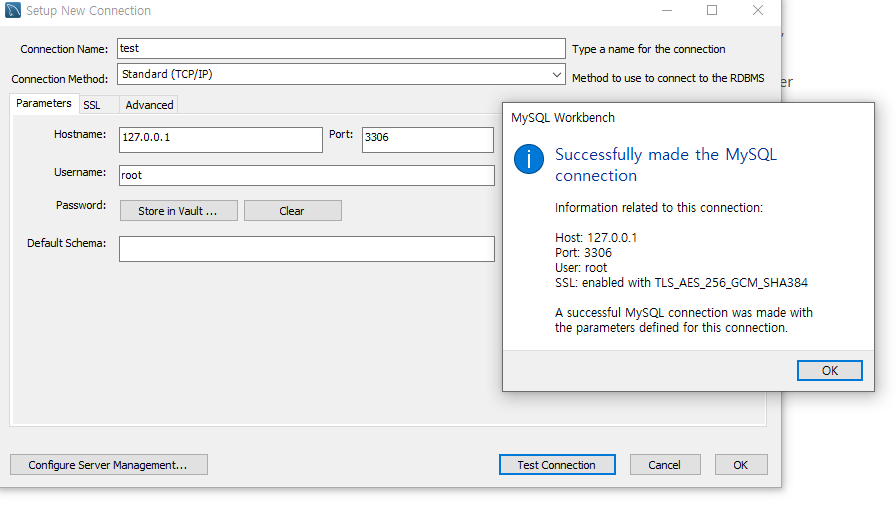Viewport: 896px width, 530px height.
Task: Click the 'Username:' label
Action: [80, 172]
